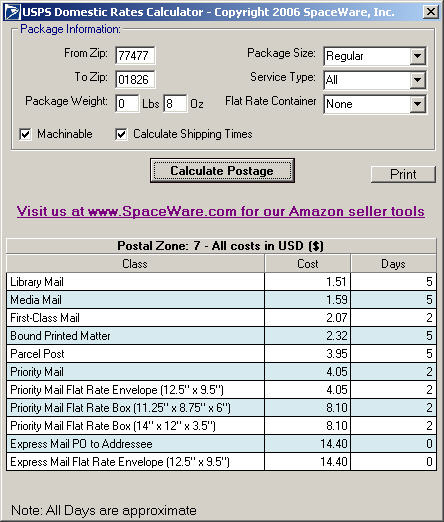The image size is (444, 522).
Task: Click the Calculate Postage button
Action: 222,171
